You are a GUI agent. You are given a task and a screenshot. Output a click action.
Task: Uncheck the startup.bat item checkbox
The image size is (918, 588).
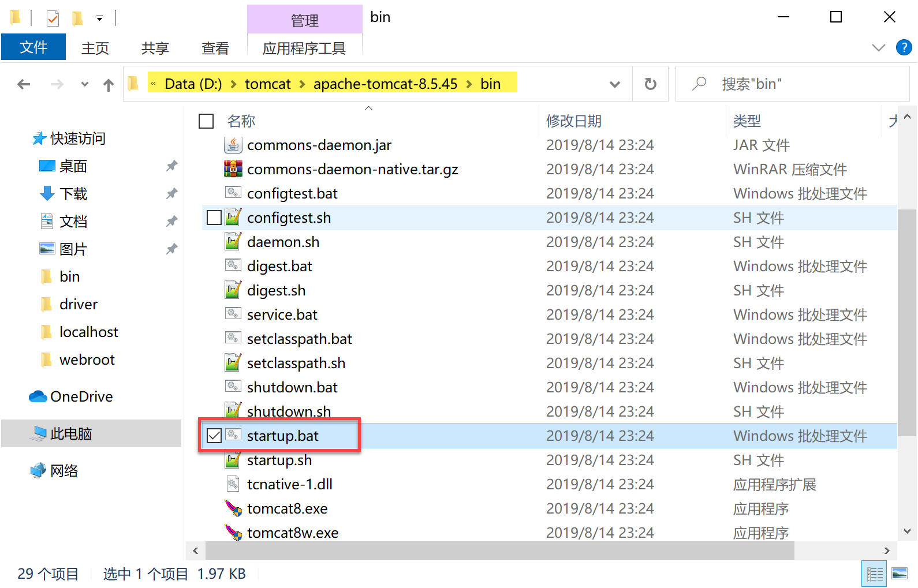214,436
